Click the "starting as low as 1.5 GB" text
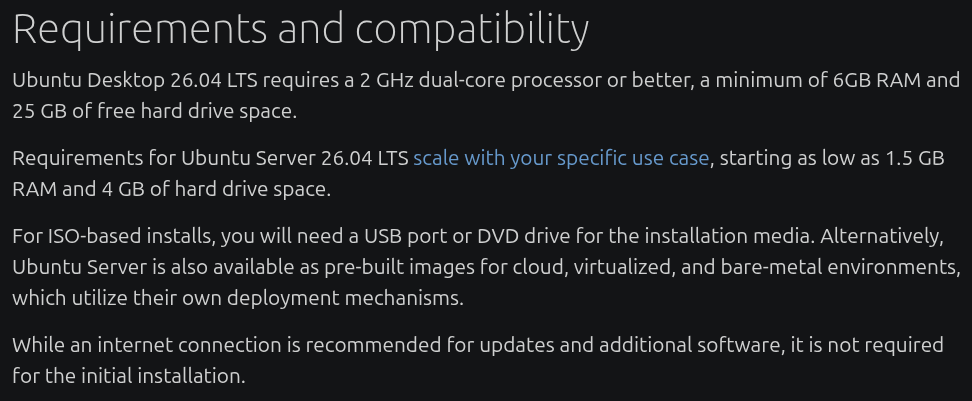 click(x=832, y=158)
